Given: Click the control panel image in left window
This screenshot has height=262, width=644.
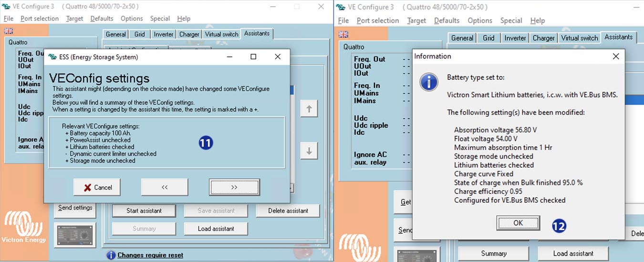Looking at the screenshot, I should [x=75, y=235].
